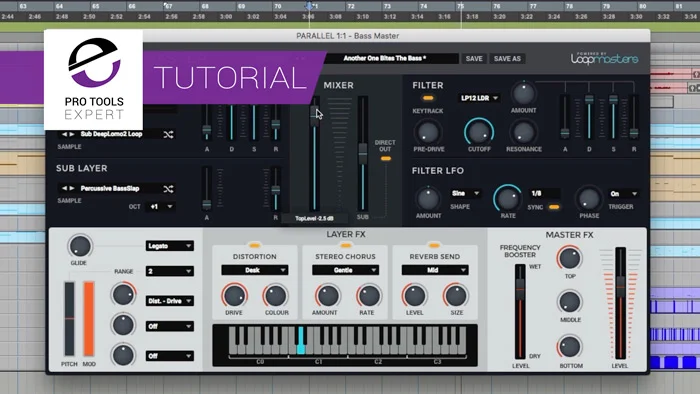The image size is (700, 394).
Task: Click the SAVE AS preset button
Action: tap(507, 58)
